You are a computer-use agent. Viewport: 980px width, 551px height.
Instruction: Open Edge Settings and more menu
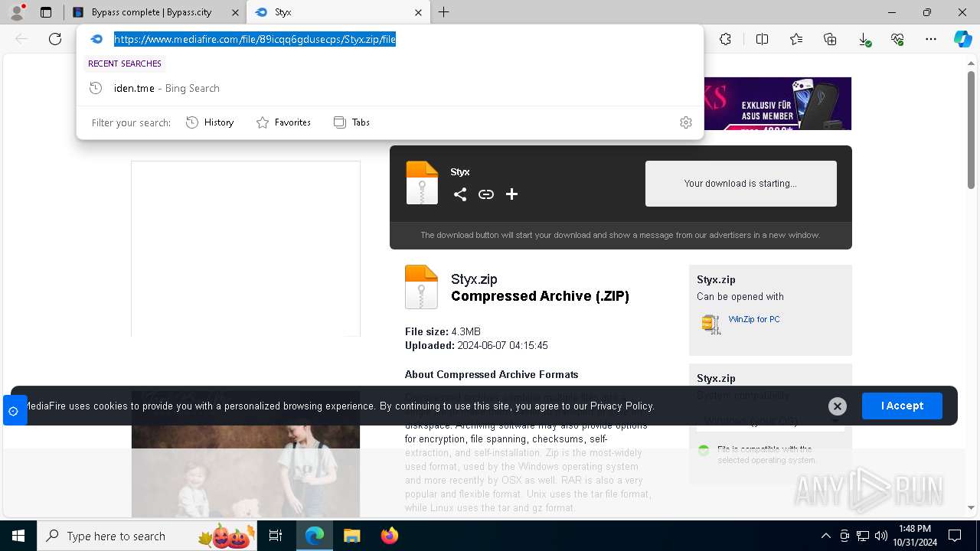point(931,39)
